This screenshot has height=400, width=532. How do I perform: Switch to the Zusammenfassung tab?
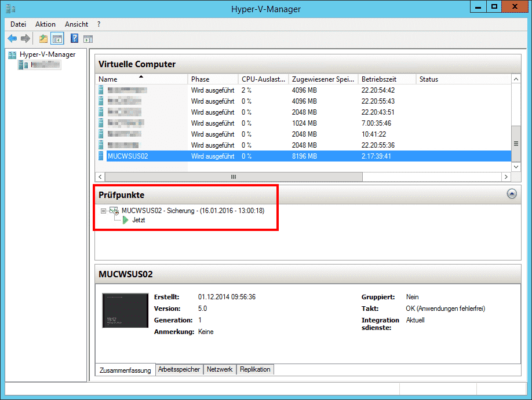click(x=125, y=370)
